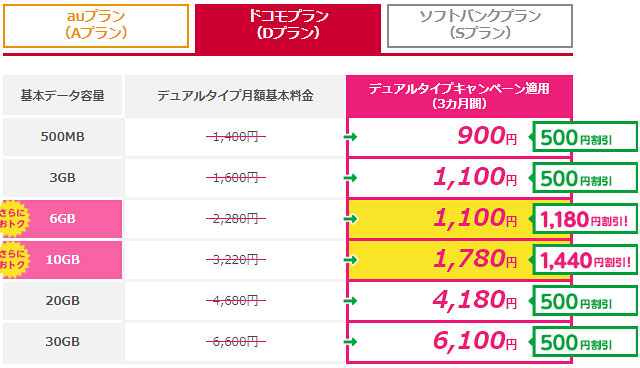Click the green arrow in 3GB row
640x368 pixels.
[x=350, y=178]
